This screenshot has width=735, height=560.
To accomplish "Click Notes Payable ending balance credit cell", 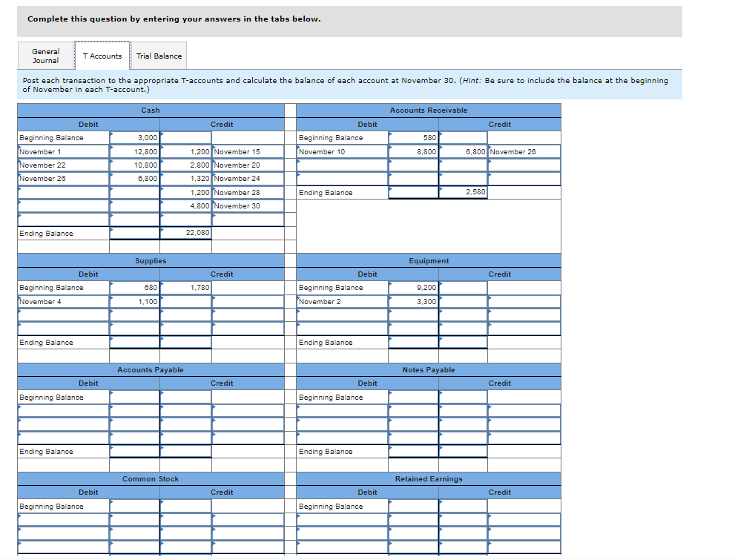I will [463, 452].
